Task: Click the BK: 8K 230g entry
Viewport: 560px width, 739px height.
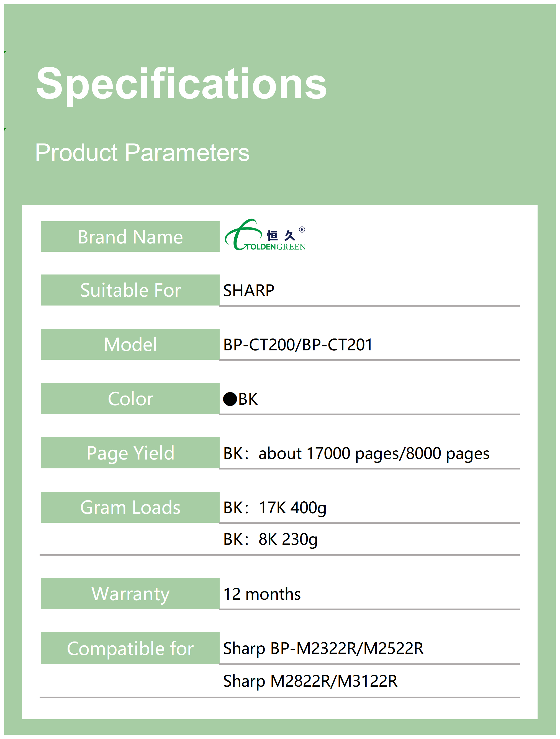Action: [270, 539]
